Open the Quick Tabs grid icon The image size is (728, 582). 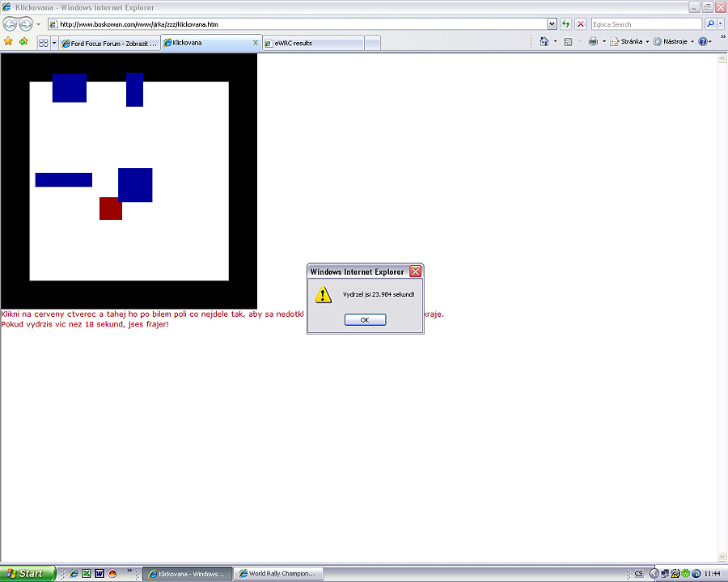(x=43, y=43)
